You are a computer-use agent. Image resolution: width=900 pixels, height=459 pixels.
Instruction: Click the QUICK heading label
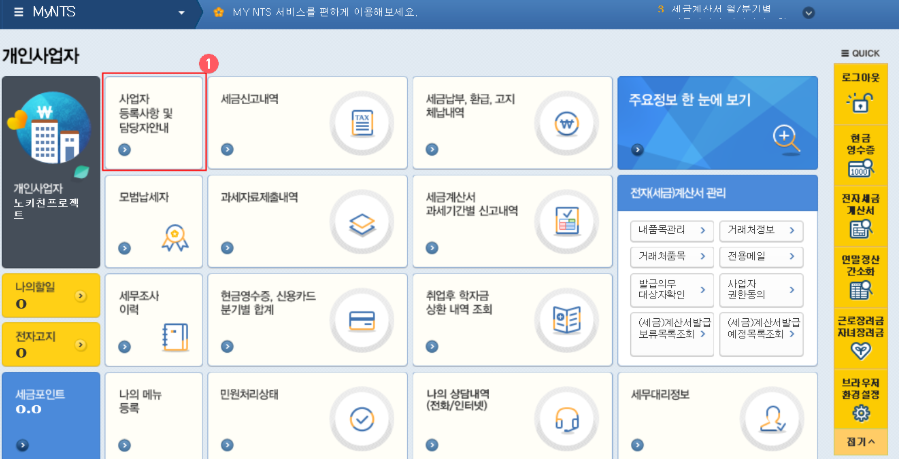point(860,53)
